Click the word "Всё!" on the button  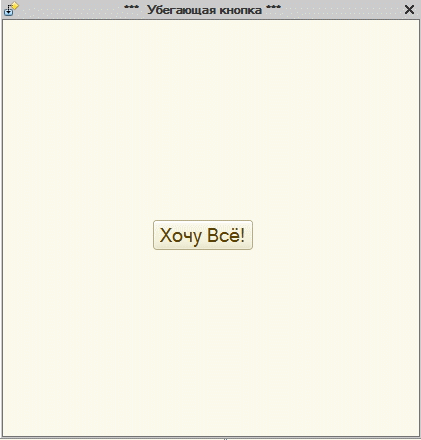(226, 235)
